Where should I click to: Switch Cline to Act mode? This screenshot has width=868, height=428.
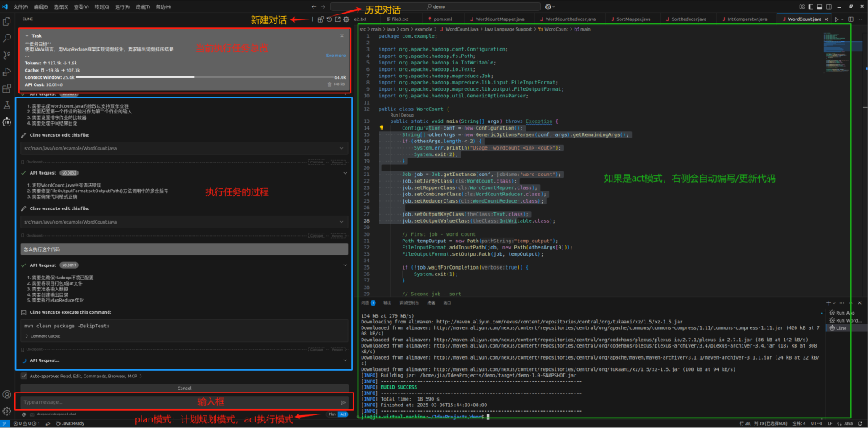coord(342,414)
